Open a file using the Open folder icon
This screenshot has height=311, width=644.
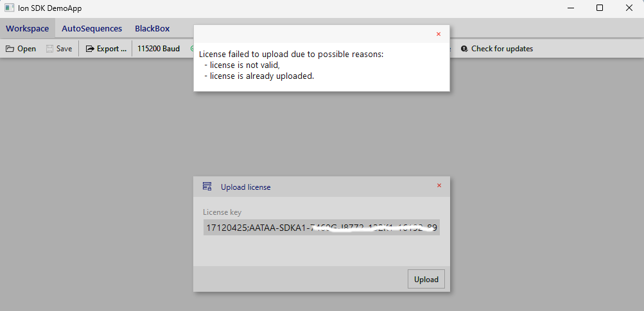(10, 49)
